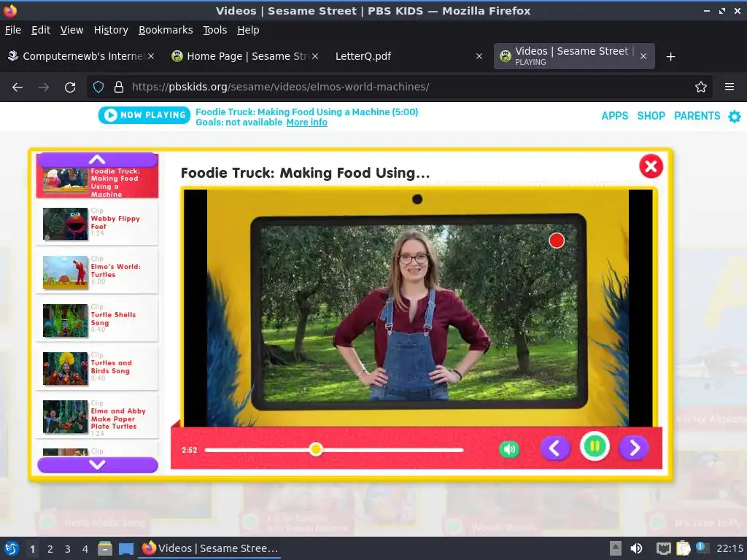Open the PBS Kids settings gear
Viewport: 747px width, 560px height.
[734, 116]
